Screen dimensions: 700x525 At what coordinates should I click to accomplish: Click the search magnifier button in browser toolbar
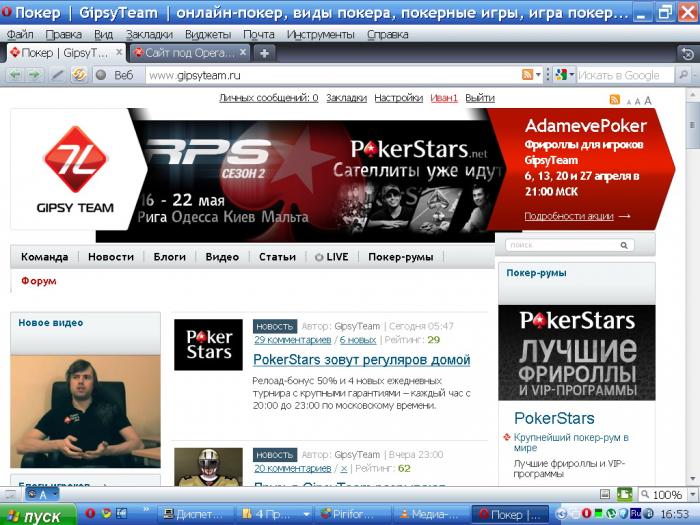[683, 75]
